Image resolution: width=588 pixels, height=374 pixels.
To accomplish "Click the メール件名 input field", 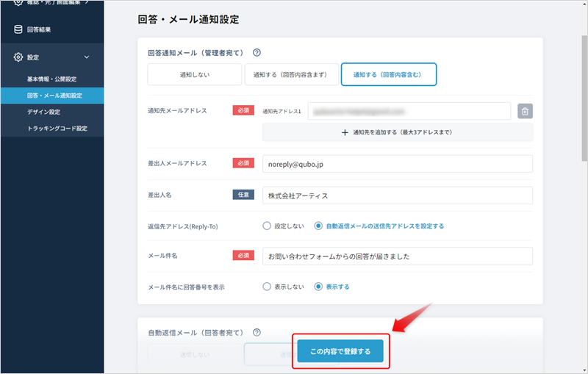I will pyautogui.click(x=397, y=256).
